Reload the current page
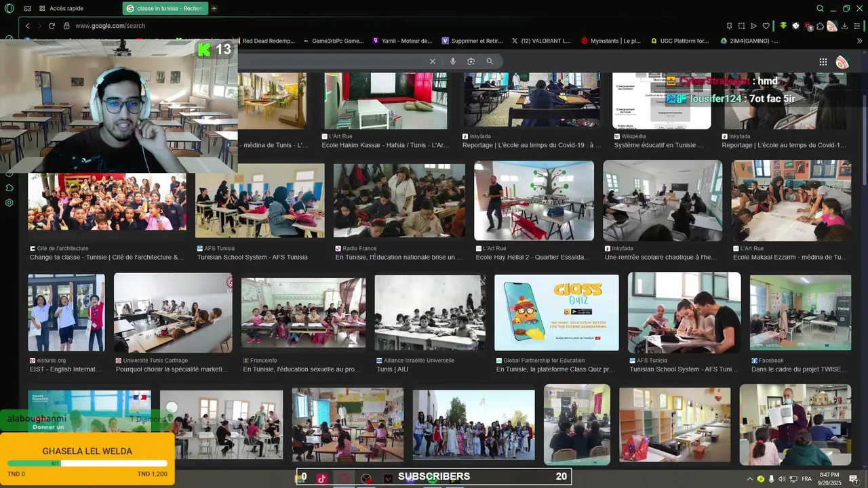868x488 pixels. (52, 26)
